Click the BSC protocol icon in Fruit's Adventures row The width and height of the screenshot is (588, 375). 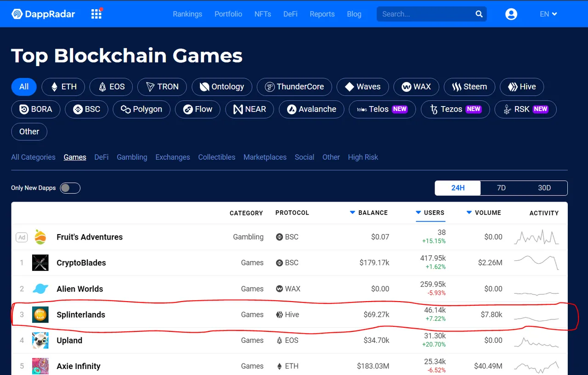coord(279,237)
